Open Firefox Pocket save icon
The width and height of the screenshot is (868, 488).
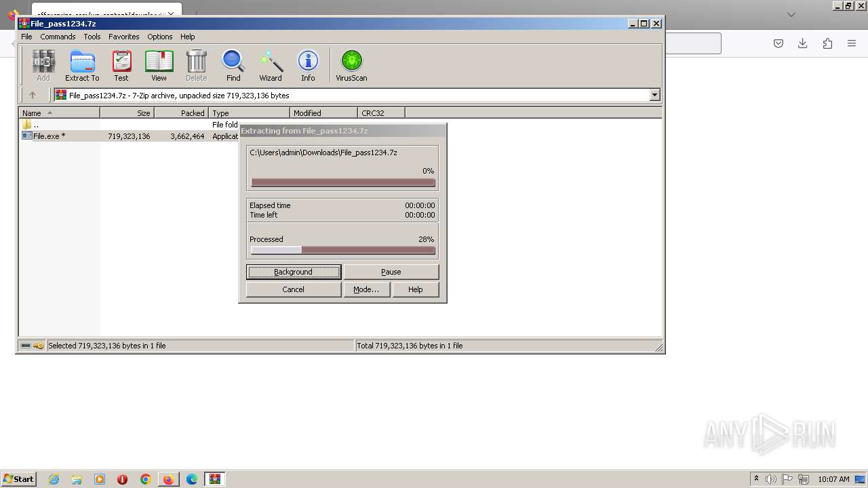(778, 43)
